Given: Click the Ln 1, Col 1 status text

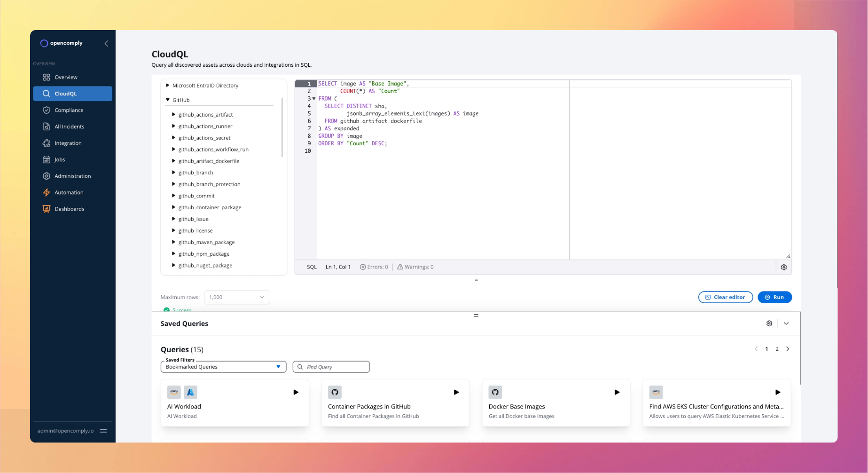Looking at the screenshot, I should tap(338, 267).
